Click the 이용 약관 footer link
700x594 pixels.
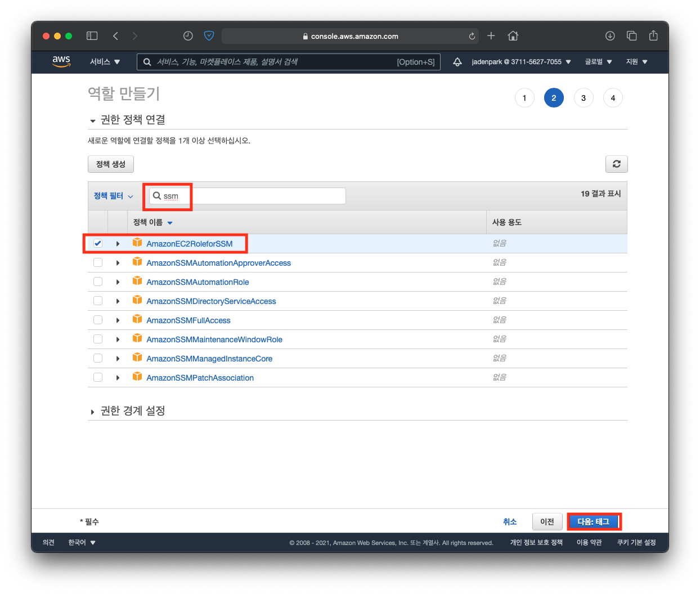coord(589,543)
